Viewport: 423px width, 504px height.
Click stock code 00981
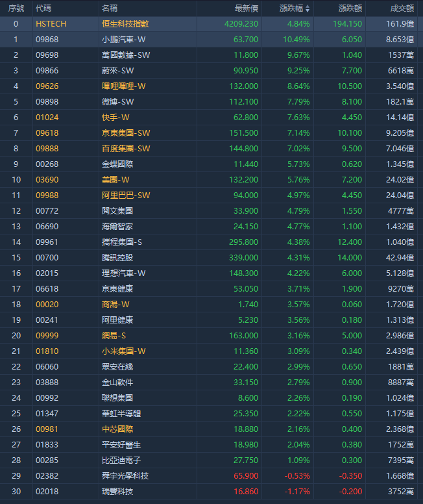(x=47, y=429)
